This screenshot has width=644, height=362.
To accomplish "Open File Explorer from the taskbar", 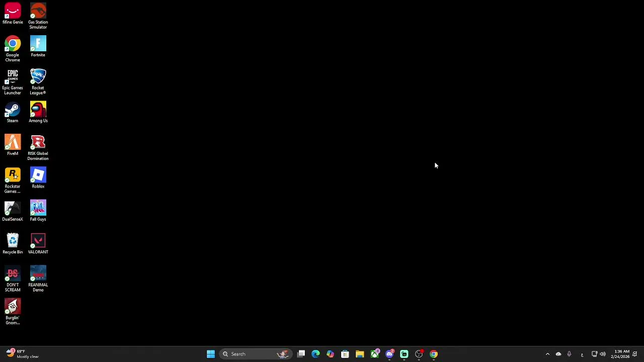I will (x=360, y=354).
